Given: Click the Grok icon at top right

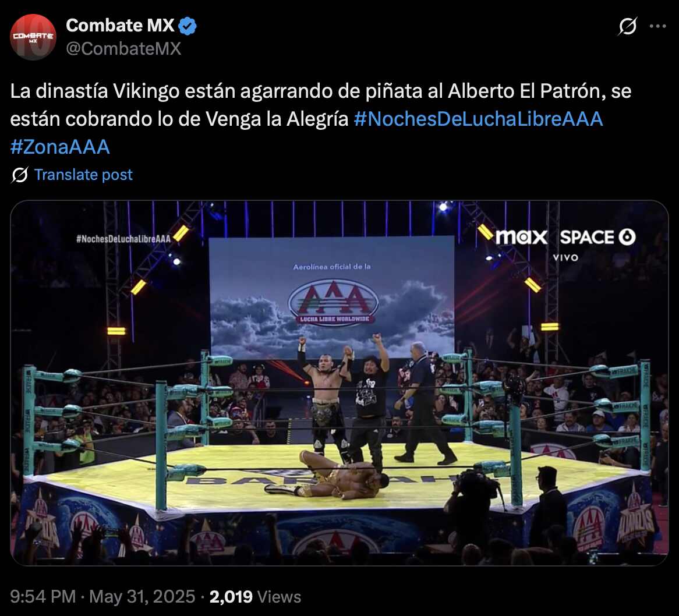Looking at the screenshot, I should (x=628, y=26).
